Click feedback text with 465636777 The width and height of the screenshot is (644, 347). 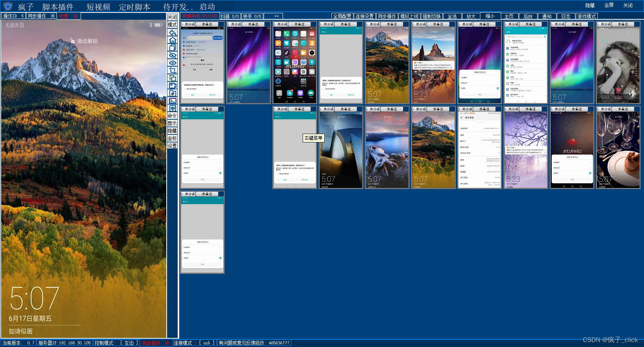[254, 343]
